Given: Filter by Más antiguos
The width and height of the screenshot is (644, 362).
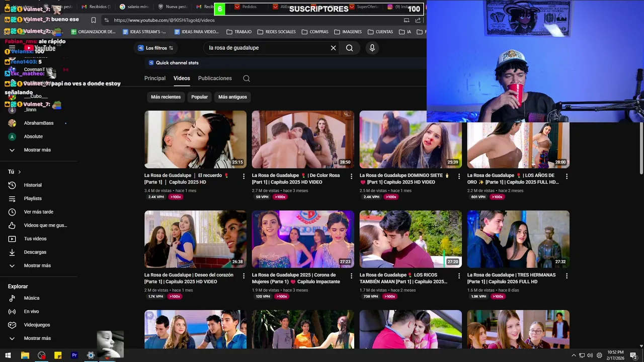Looking at the screenshot, I should [232, 97].
